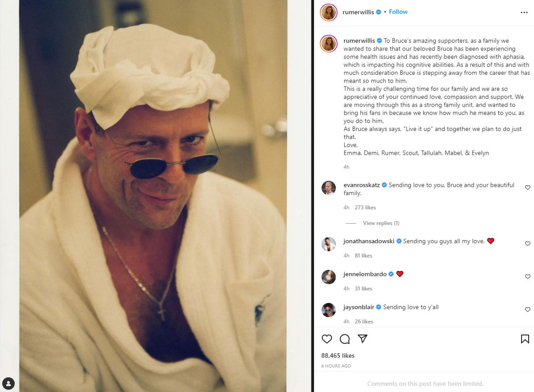Like jennelombardo's comment heart
Image resolution: width=534 pixels, height=392 pixels.
tap(527, 277)
